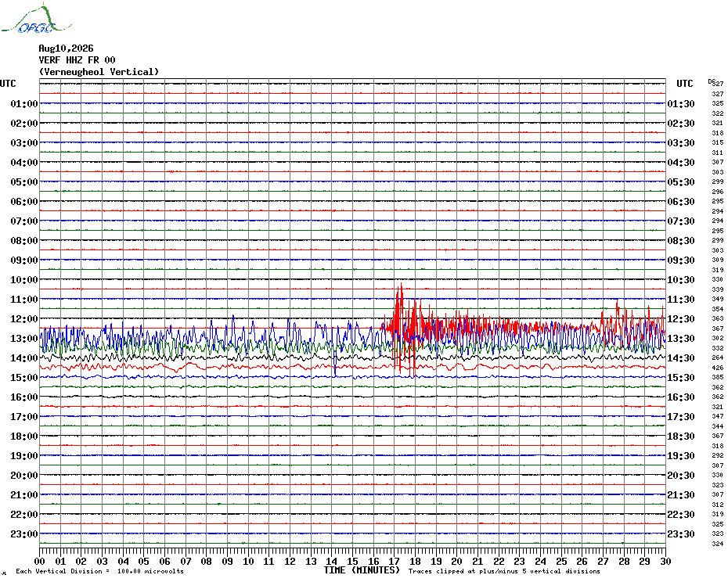Click the 00 minute axis label
This screenshot has width=728, height=582.
[x=40, y=561]
